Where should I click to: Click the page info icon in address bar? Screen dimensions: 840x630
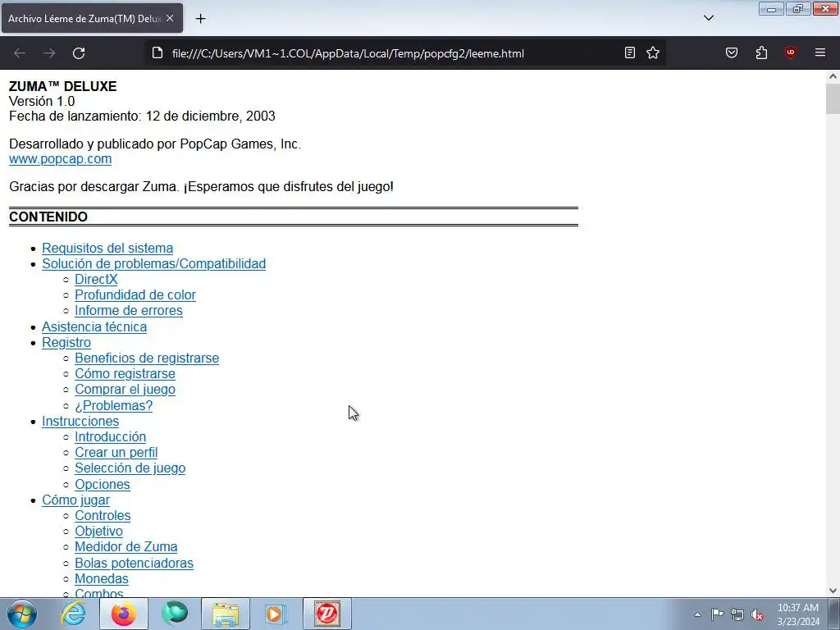coord(157,53)
